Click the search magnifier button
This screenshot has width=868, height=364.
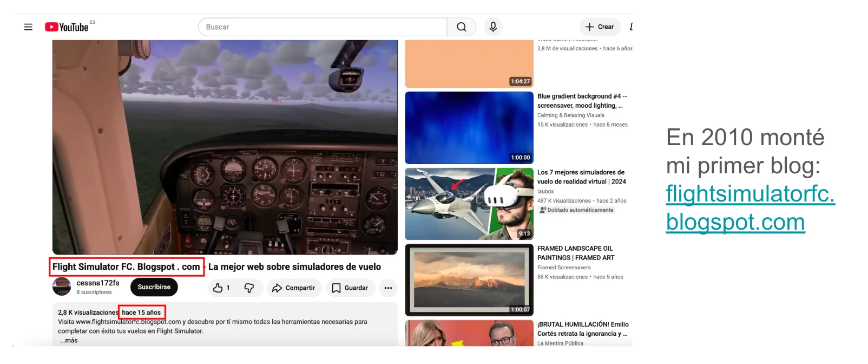click(x=462, y=27)
